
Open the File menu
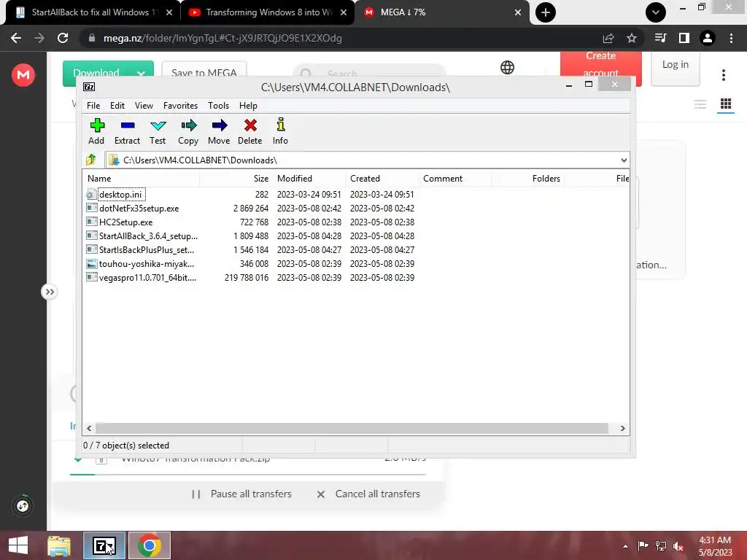pos(93,106)
